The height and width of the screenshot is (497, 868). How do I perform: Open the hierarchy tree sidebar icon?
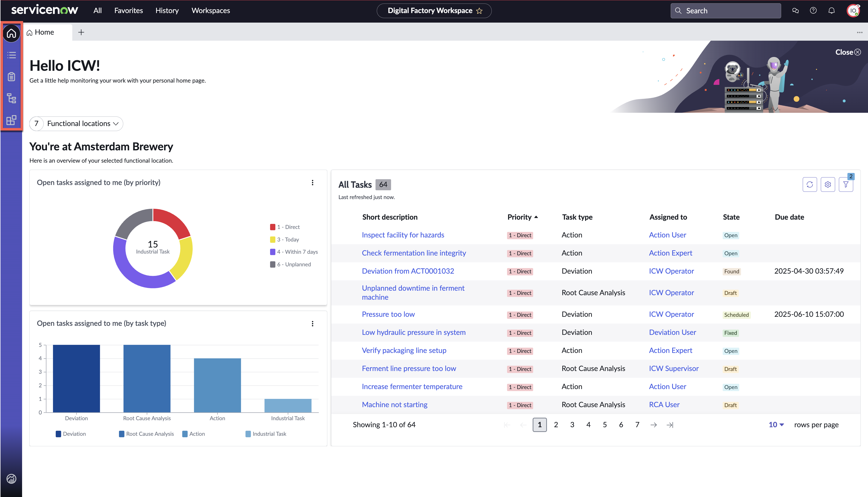[x=11, y=98]
